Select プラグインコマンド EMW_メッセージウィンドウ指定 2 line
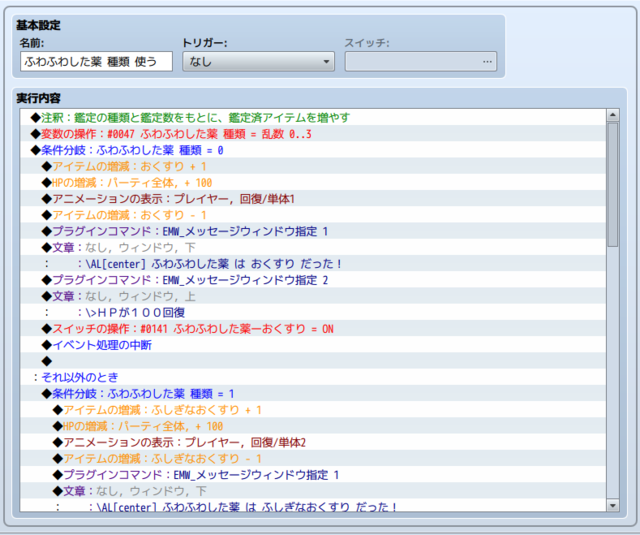The width and height of the screenshot is (640, 535). [313, 280]
